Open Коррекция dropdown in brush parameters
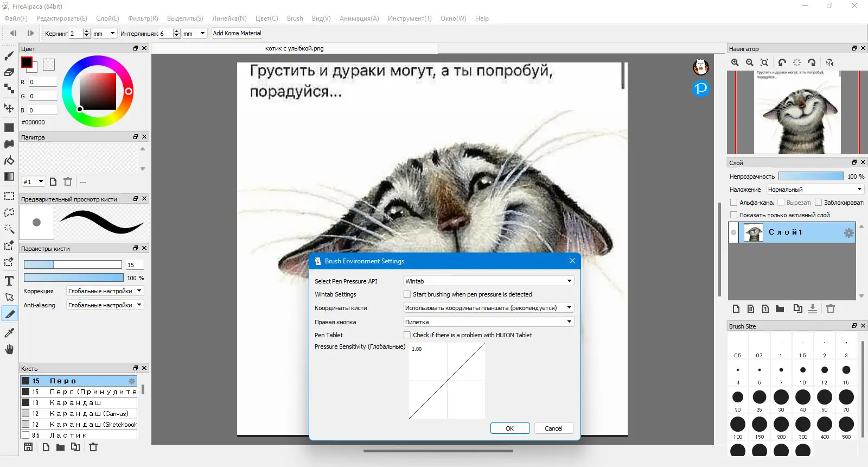The height and width of the screenshot is (467, 868). tap(105, 291)
